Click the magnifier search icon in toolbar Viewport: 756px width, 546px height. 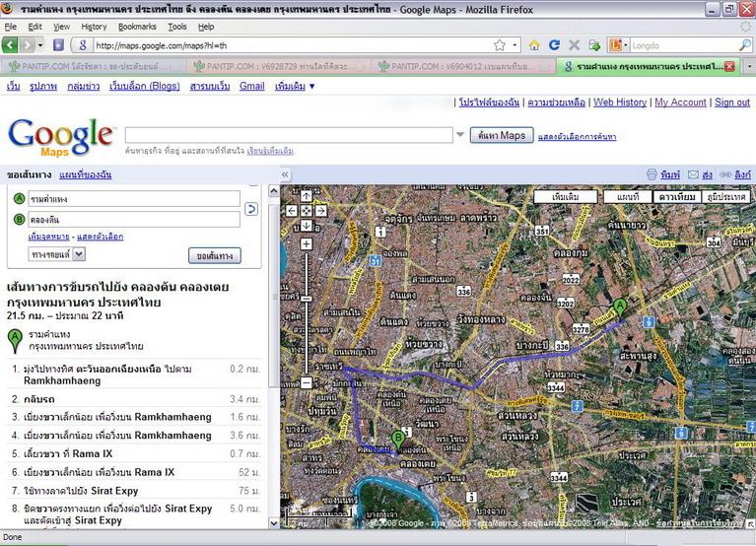click(744, 45)
